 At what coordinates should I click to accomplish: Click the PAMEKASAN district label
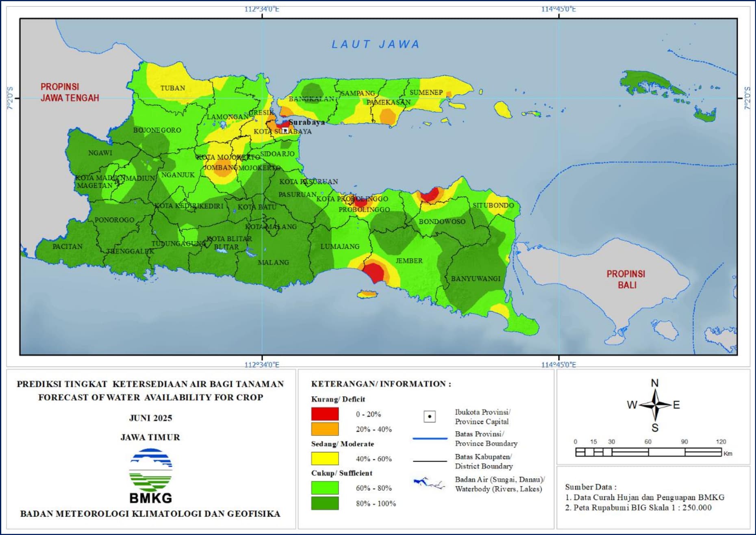389,102
